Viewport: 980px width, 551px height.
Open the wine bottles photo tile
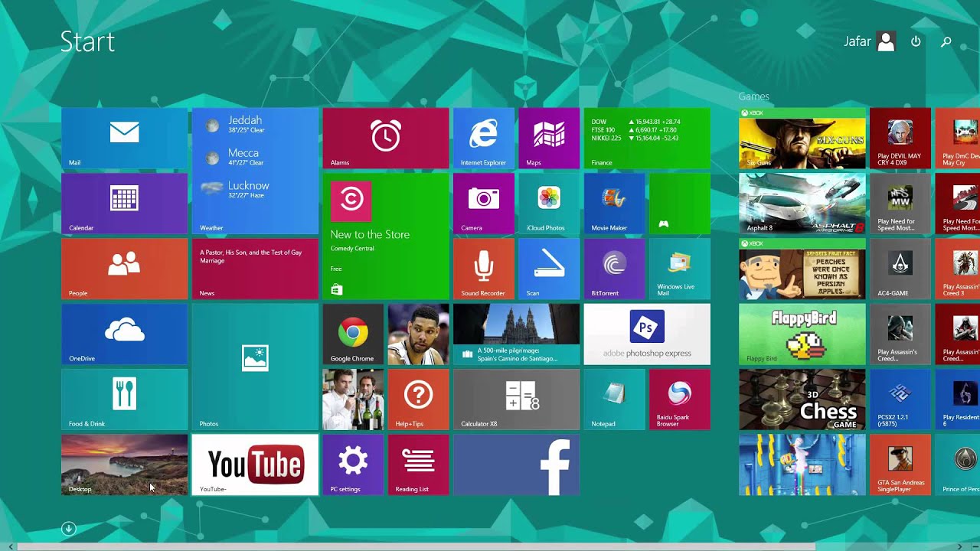pos(353,399)
